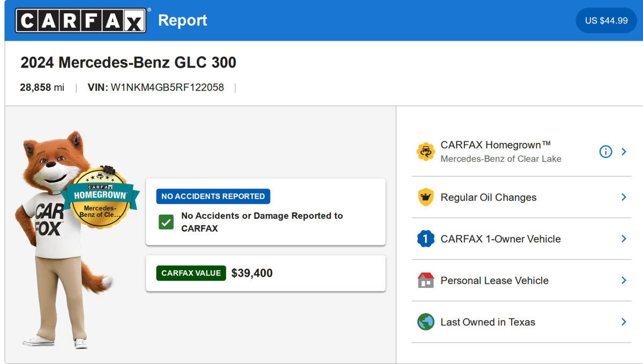Open the Regular Oil Changes link
The height and width of the screenshot is (364, 643).
pos(488,198)
